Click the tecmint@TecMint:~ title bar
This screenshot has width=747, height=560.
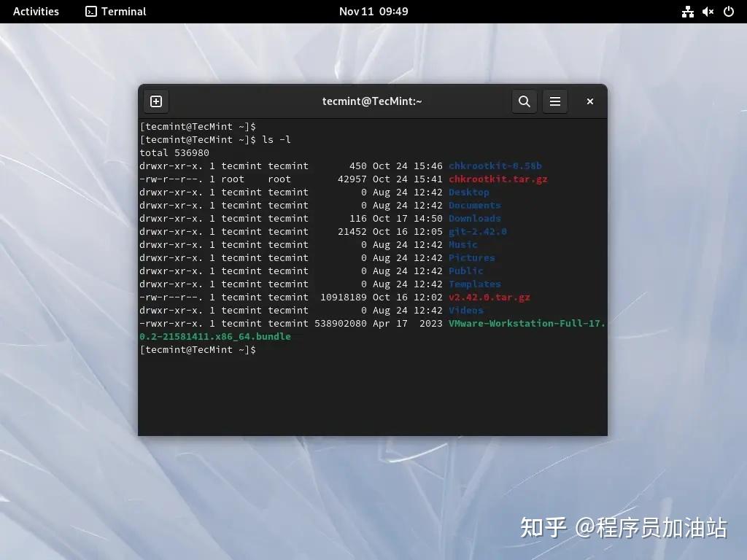tap(372, 101)
